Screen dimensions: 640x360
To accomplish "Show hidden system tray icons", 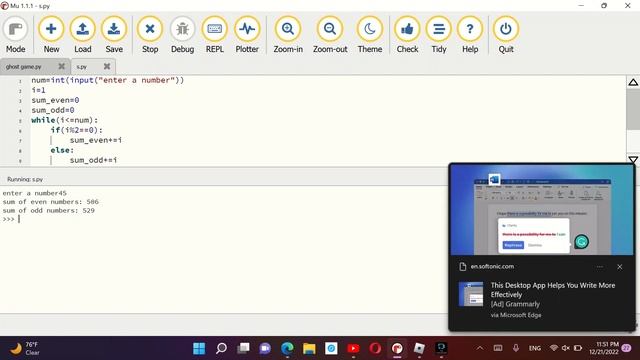I will [x=480, y=348].
